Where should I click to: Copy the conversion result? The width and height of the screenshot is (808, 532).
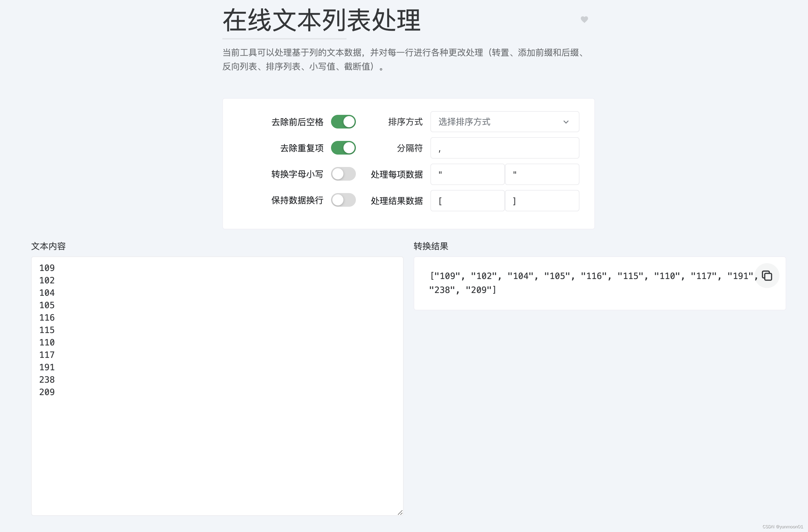pos(767,276)
